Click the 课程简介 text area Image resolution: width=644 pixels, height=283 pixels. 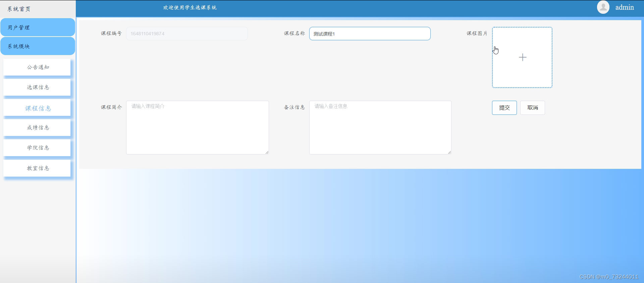197,128
